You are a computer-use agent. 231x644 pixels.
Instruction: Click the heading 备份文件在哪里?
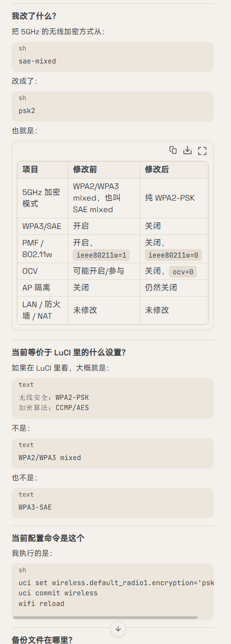[x=42, y=640]
